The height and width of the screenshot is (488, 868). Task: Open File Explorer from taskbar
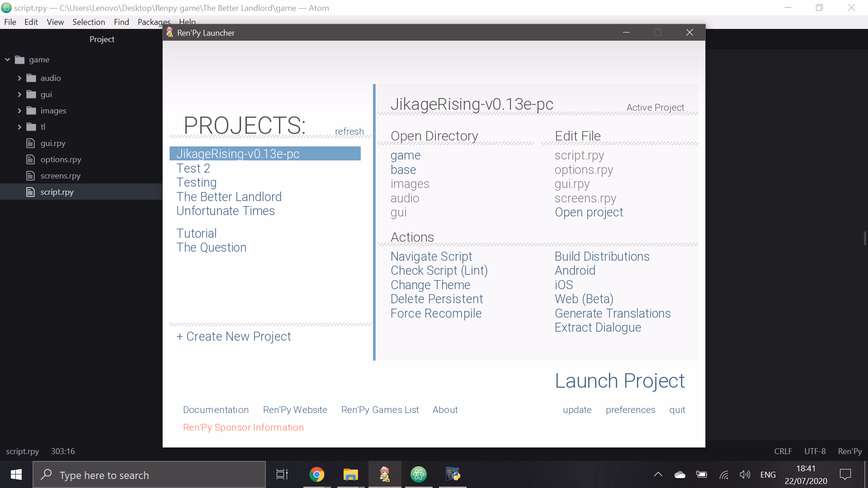(350, 474)
